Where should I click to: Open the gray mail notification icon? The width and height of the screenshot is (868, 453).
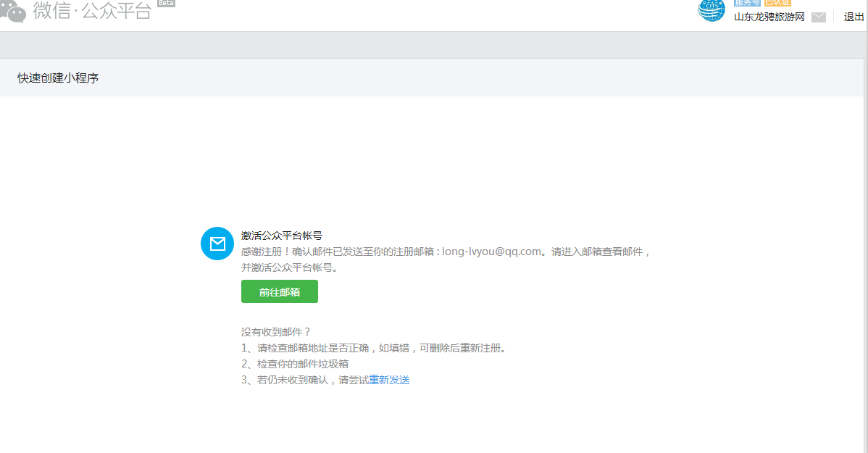click(819, 17)
